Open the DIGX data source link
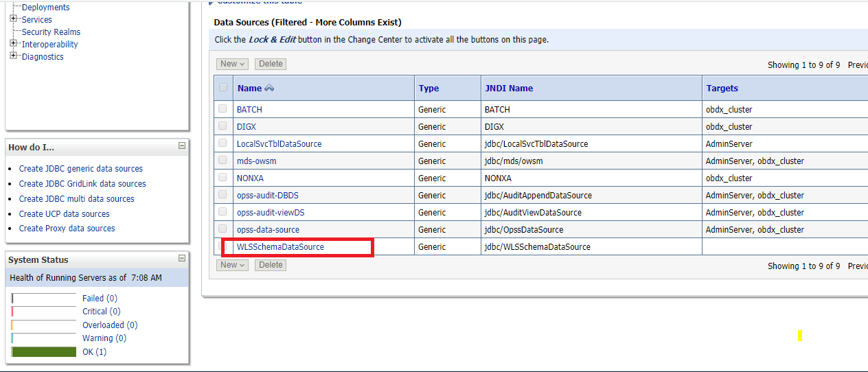This screenshot has height=372, width=868. (247, 127)
